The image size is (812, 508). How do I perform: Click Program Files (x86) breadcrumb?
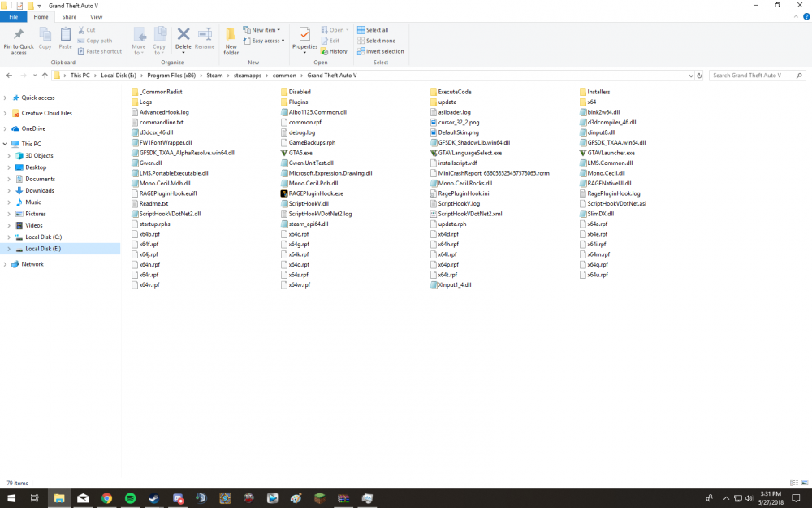(171, 76)
